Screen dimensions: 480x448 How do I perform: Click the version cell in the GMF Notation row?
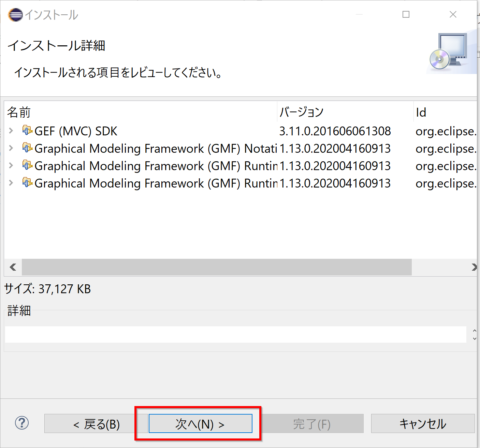(x=335, y=149)
